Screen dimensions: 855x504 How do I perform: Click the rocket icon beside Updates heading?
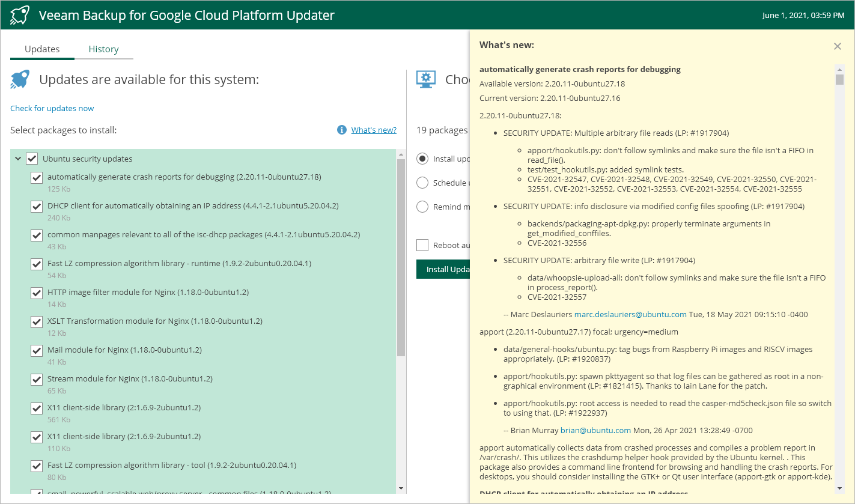[x=20, y=79]
